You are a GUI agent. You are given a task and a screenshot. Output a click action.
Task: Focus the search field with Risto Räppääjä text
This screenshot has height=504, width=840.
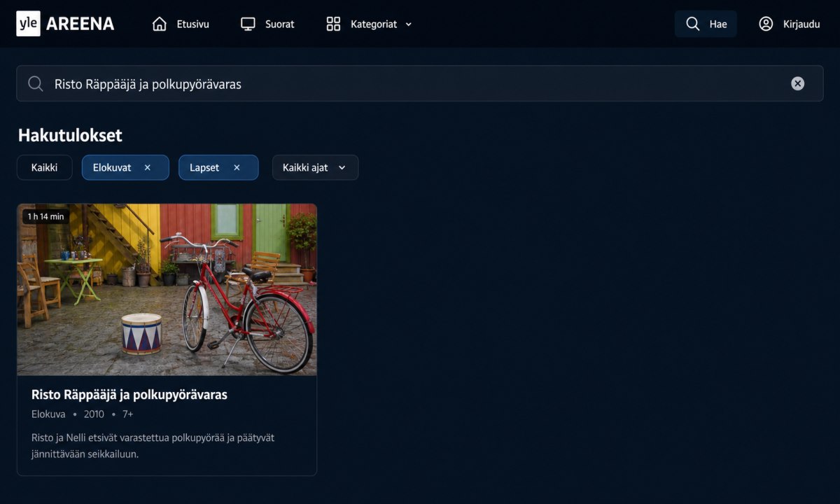pos(420,83)
